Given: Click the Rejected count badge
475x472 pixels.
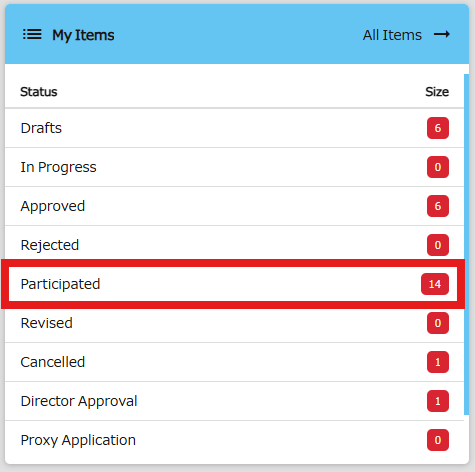Looking at the screenshot, I should pos(438,245).
